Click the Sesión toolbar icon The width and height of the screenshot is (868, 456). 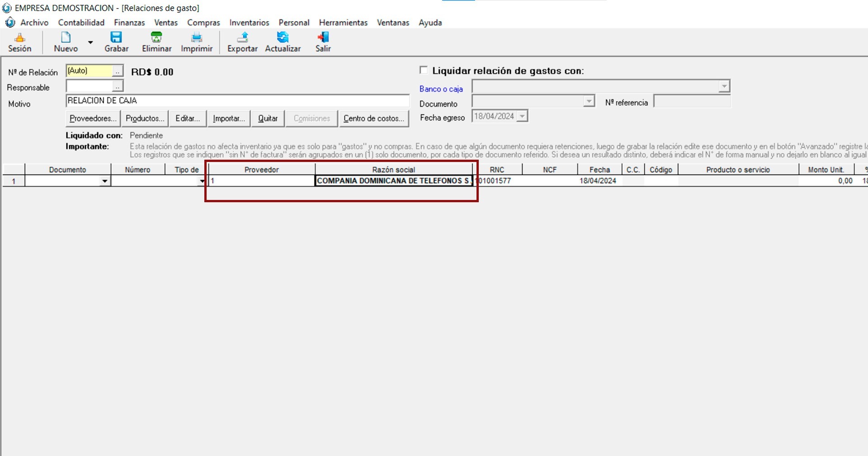click(x=19, y=38)
